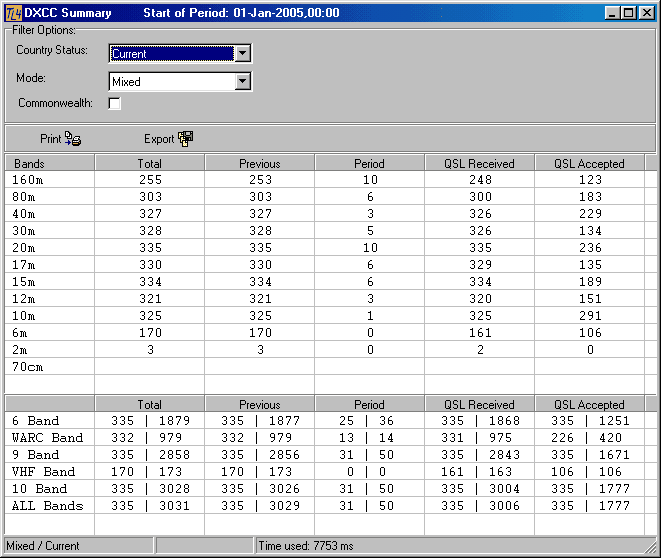The height and width of the screenshot is (558, 661).
Task: Click ALL Bands Total cell 335 | 3031
Action: point(150,505)
